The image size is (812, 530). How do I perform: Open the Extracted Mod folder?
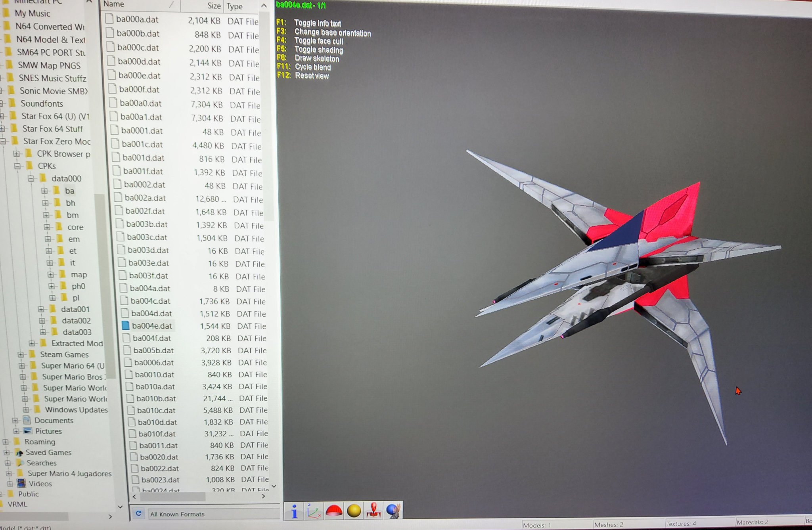pyautogui.click(x=77, y=343)
